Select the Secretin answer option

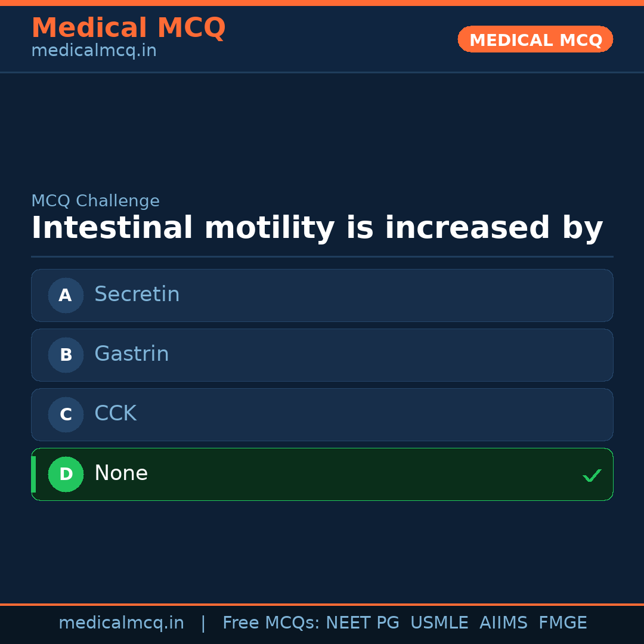[x=137, y=295]
